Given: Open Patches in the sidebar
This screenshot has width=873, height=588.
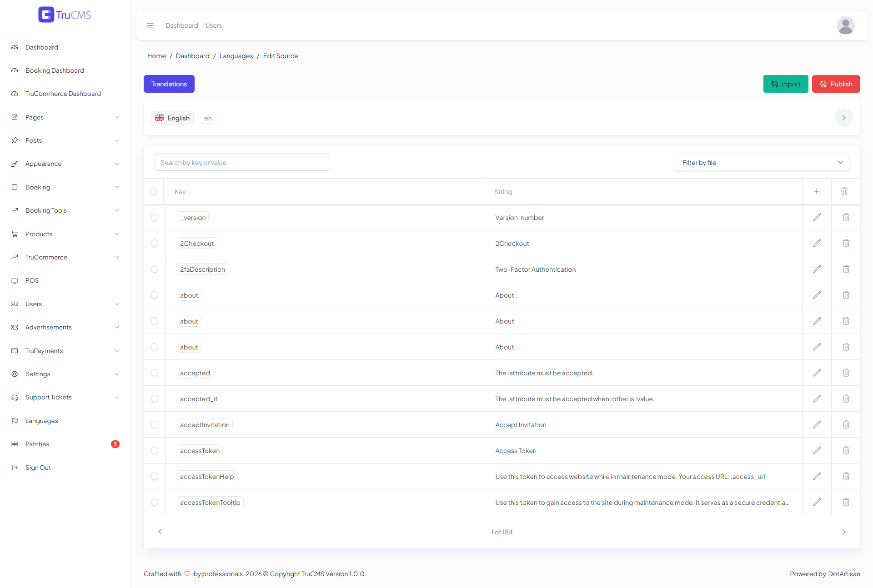Looking at the screenshot, I should (37, 444).
